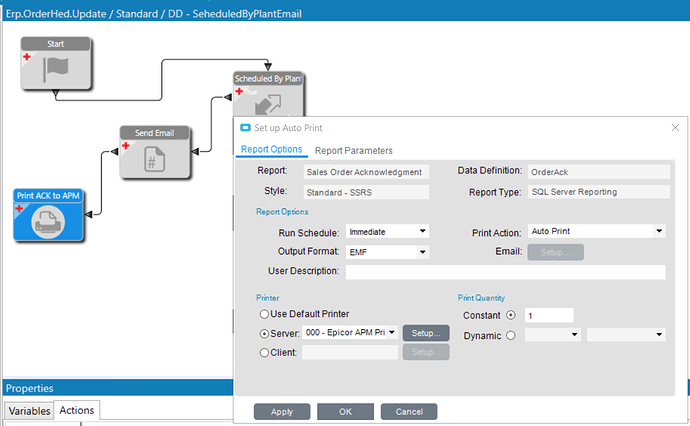Click the red plus on Scheduled By Plant node
The height and width of the screenshot is (426, 690).
(x=239, y=92)
